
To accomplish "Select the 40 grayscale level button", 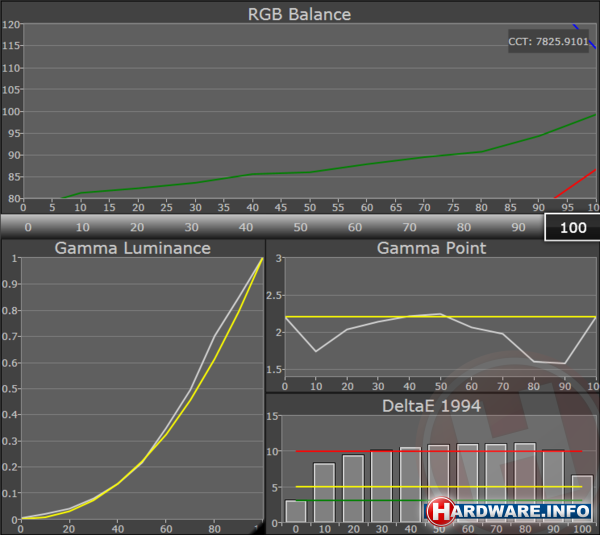I will pos(246,227).
